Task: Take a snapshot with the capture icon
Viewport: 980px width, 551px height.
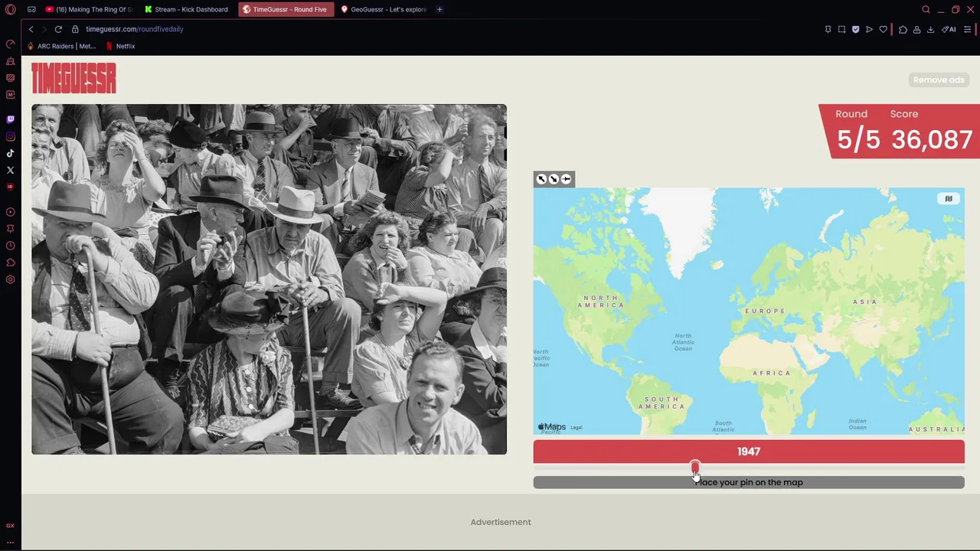Action: (x=841, y=29)
